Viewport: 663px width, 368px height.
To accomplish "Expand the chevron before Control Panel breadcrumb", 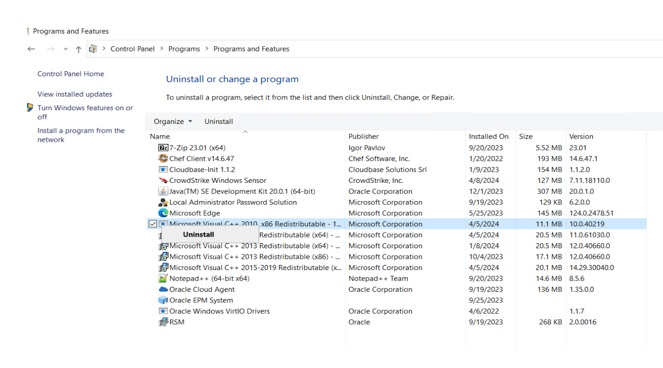I will click(x=104, y=49).
